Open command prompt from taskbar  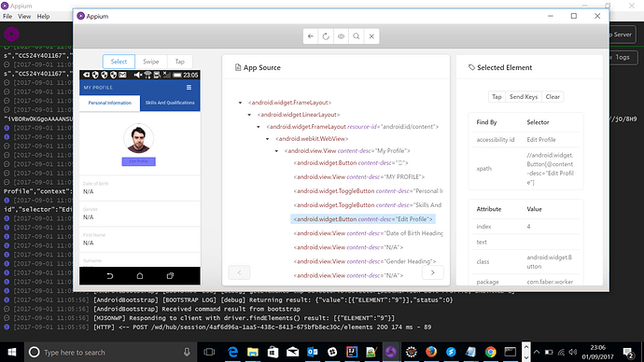pos(511,352)
